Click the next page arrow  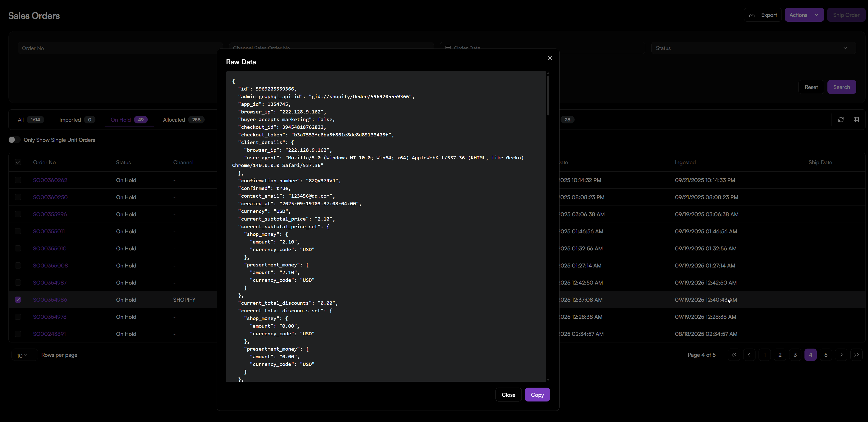[x=841, y=355]
